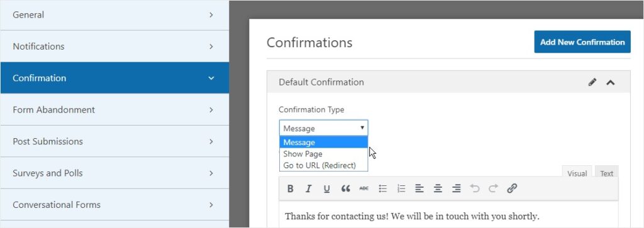Open the Notifications settings section
The width and height of the screenshot is (644, 228).
pos(114,46)
